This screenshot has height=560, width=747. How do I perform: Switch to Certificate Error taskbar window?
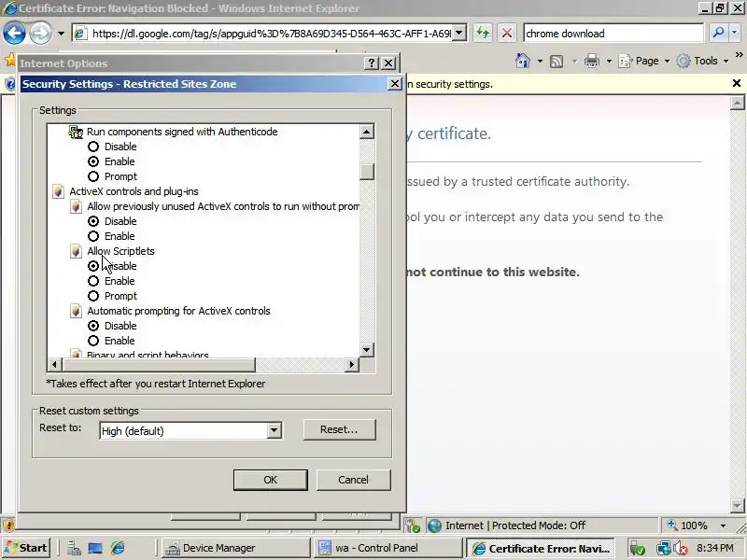541,548
